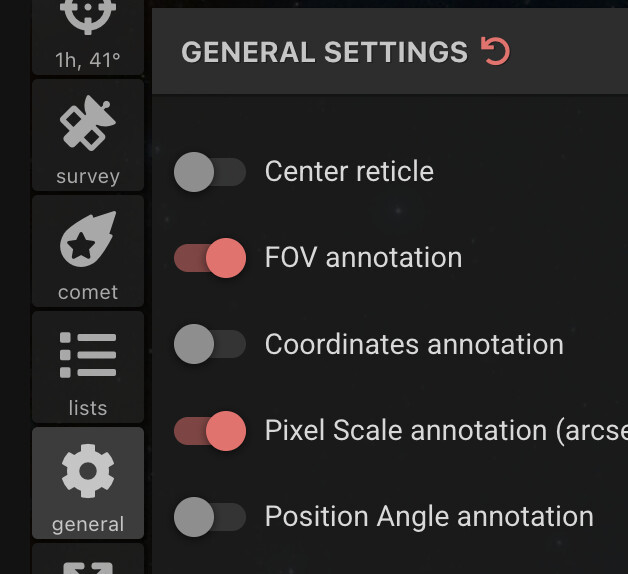Screen dimensions: 628x574
Task: Click the "FOV annotation" text label
Action: click(364, 258)
